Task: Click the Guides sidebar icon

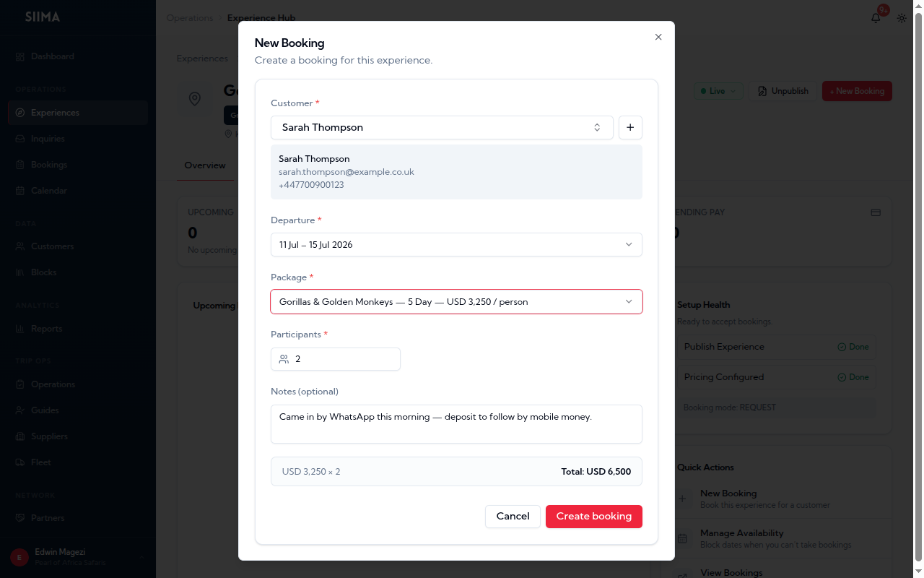Action: pyautogui.click(x=20, y=410)
